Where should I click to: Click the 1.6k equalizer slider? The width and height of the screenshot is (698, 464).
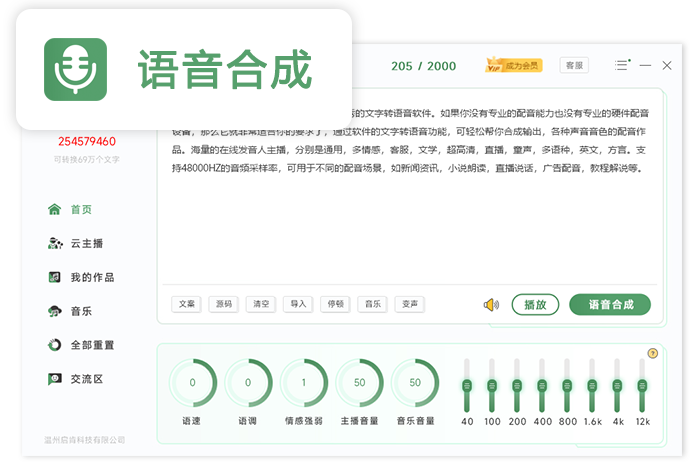[x=592, y=386]
